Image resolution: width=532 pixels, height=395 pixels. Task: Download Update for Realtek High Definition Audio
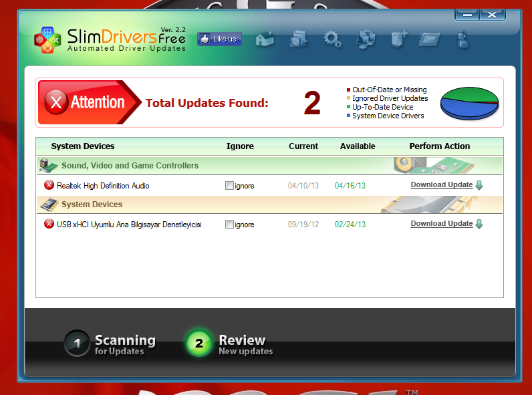[441, 185]
